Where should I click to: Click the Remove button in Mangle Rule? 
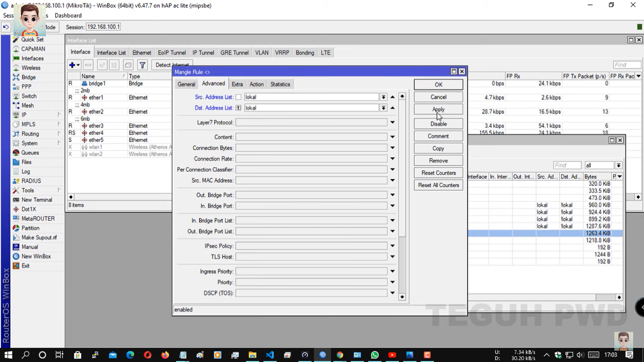(x=438, y=161)
